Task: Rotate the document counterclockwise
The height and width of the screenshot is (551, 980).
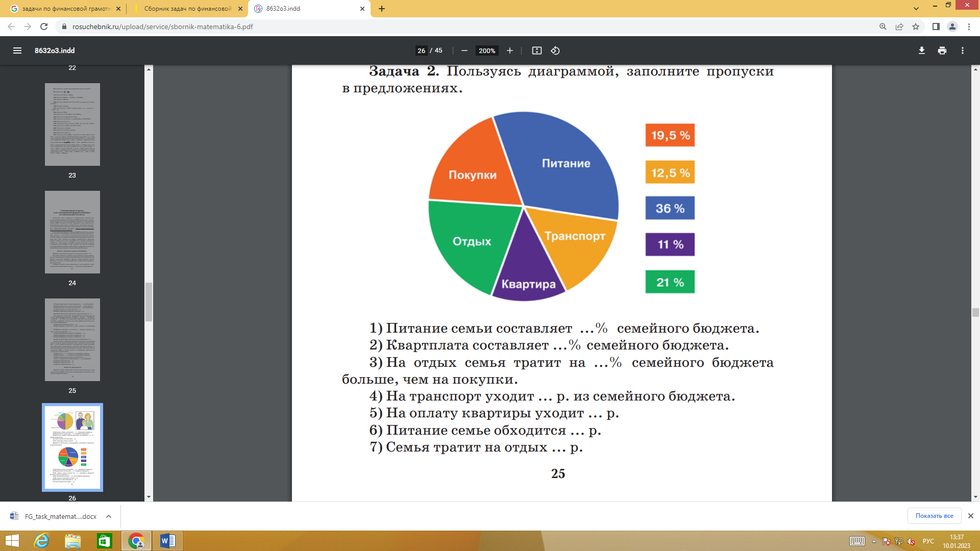Action: [555, 51]
